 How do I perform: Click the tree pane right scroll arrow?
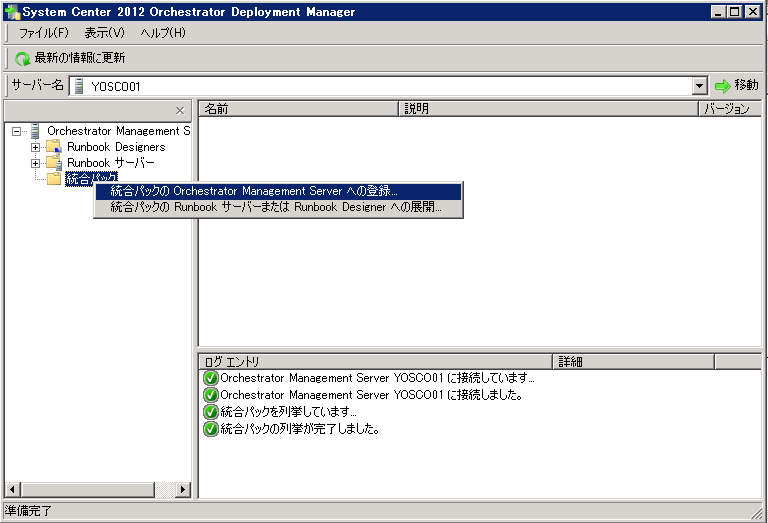183,489
